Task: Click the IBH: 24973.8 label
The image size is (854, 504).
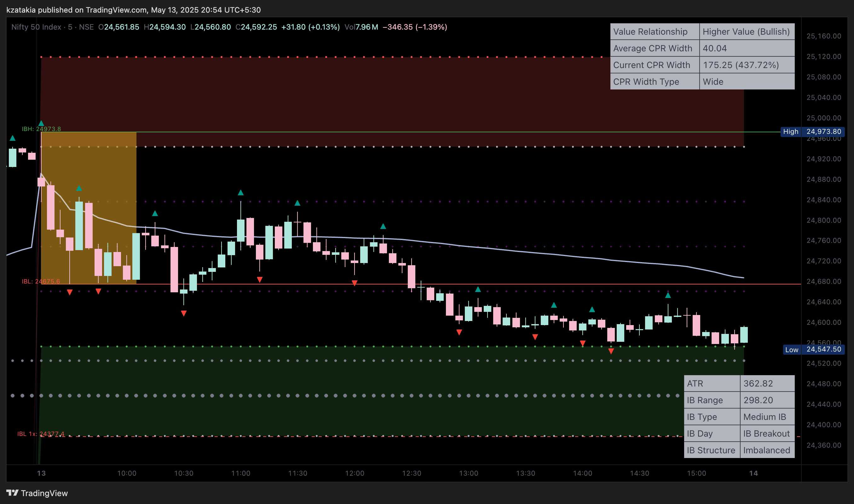Action: [42, 129]
